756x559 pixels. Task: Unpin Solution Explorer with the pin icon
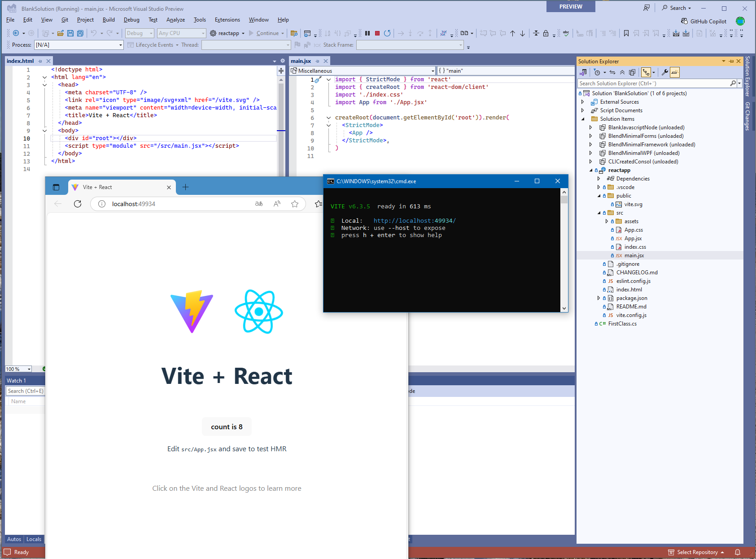[x=730, y=61]
